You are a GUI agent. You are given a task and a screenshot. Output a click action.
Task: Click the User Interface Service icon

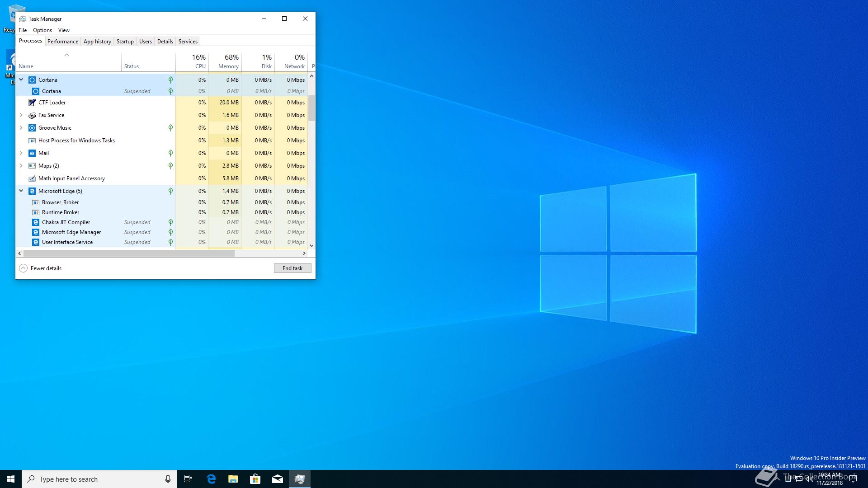tap(36, 242)
